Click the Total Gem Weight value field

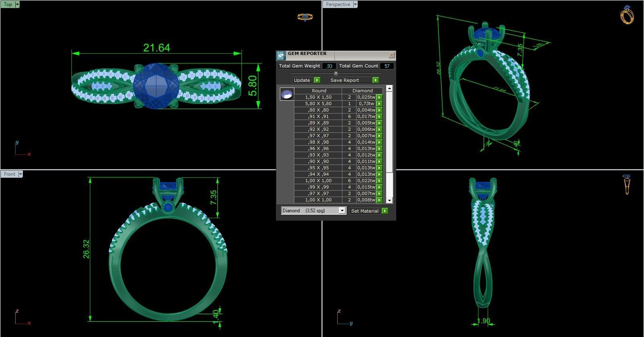pos(329,66)
